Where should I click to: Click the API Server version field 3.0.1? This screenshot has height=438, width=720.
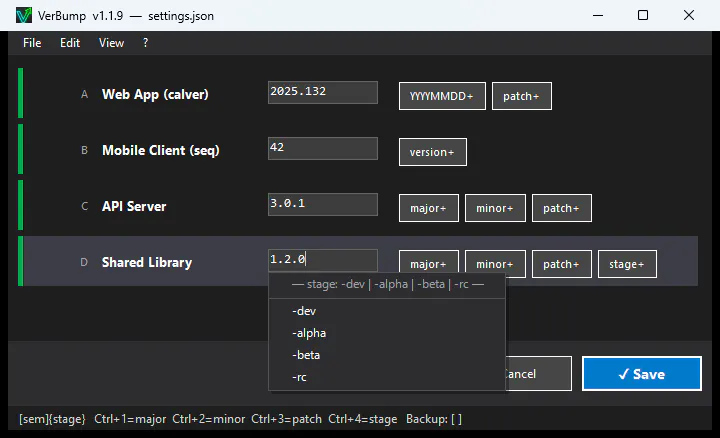click(x=323, y=204)
